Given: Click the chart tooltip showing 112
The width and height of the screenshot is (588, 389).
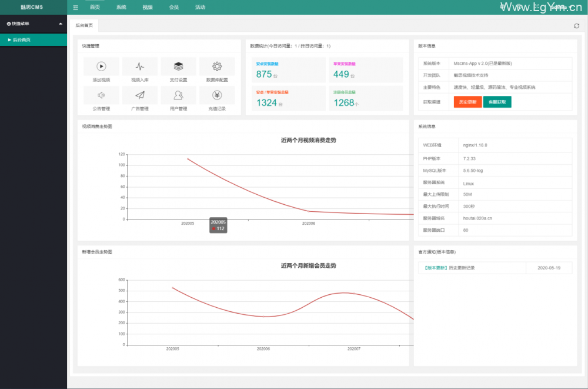Looking at the screenshot, I should (218, 225).
